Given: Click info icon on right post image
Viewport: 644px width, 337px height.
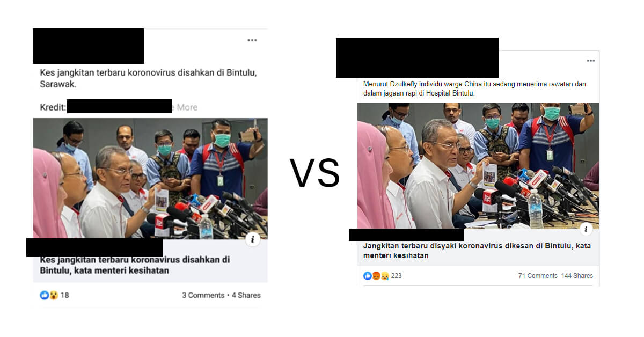Looking at the screenshot, I should [x=586, y=230].
